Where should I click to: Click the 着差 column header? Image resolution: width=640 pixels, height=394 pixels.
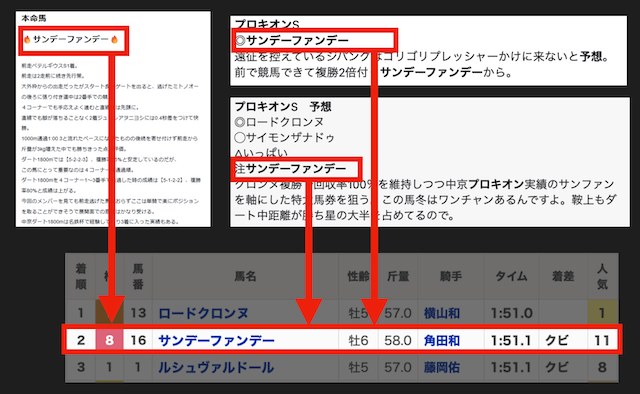click(x=563, y=276)
